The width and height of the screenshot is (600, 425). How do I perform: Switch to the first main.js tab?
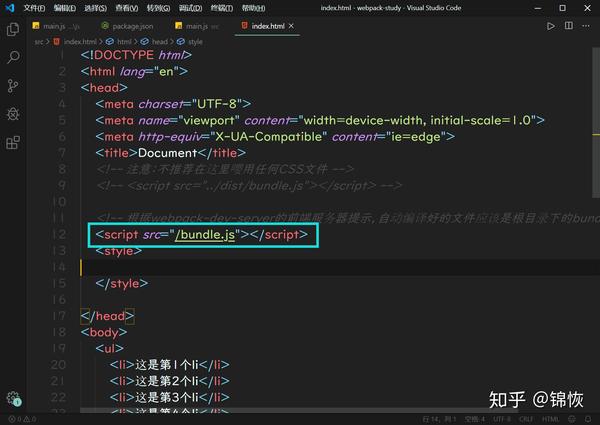point(56,26)
